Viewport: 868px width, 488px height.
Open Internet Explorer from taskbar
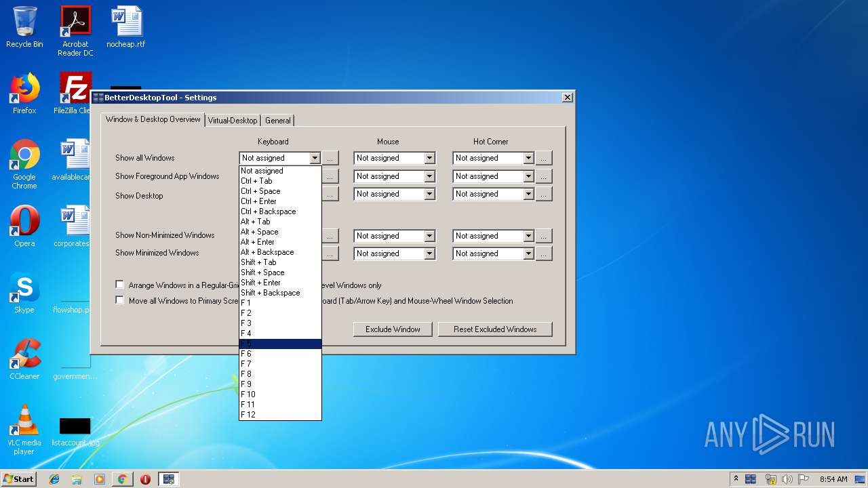pos(54,479)
